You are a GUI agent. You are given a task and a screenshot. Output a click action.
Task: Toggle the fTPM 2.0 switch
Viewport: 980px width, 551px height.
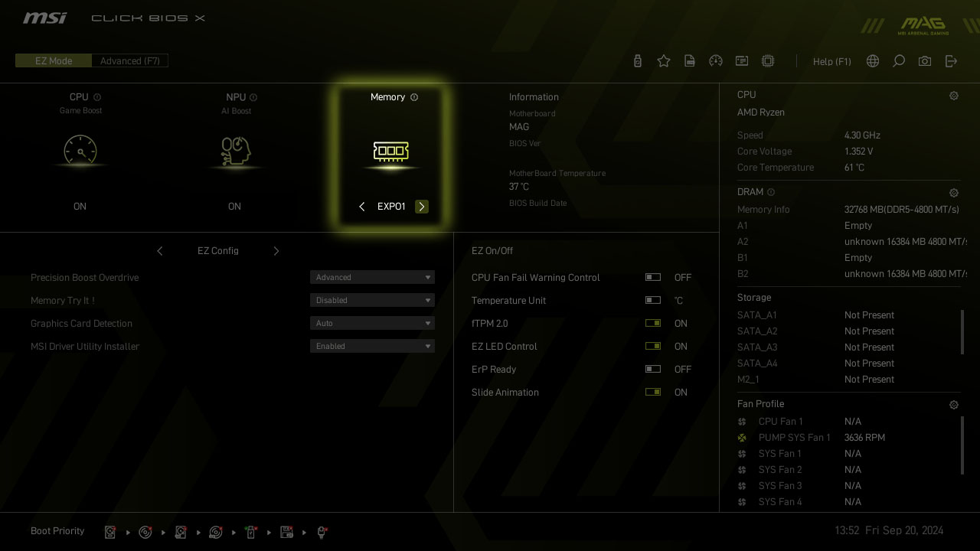653,324
